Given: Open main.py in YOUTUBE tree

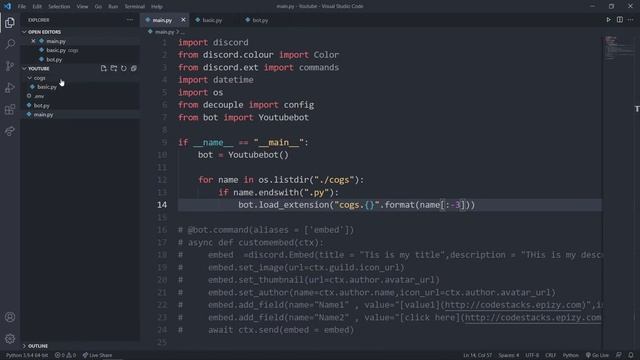Looking at the screenshot, I should pyautogui.click(x=43, y=115).
